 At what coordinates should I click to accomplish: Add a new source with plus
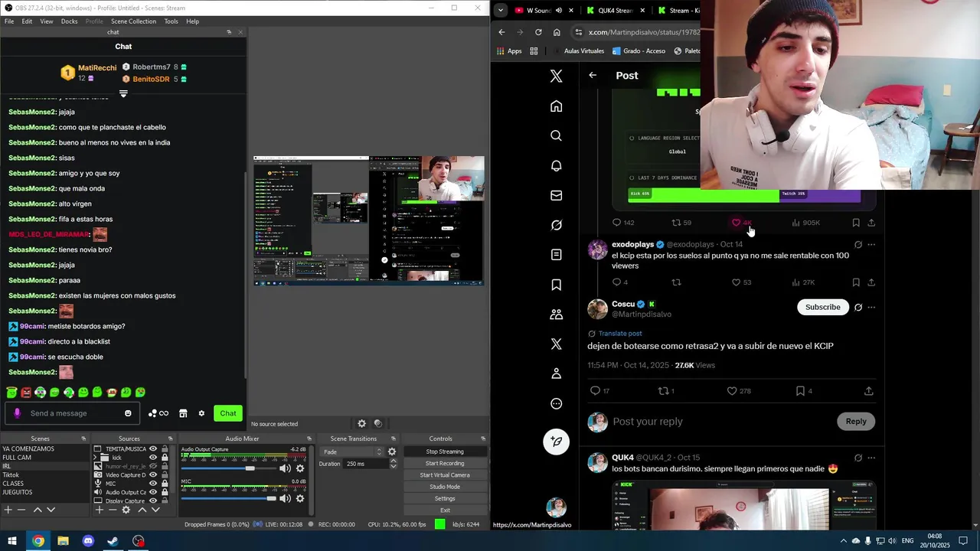tap(99, 510)
